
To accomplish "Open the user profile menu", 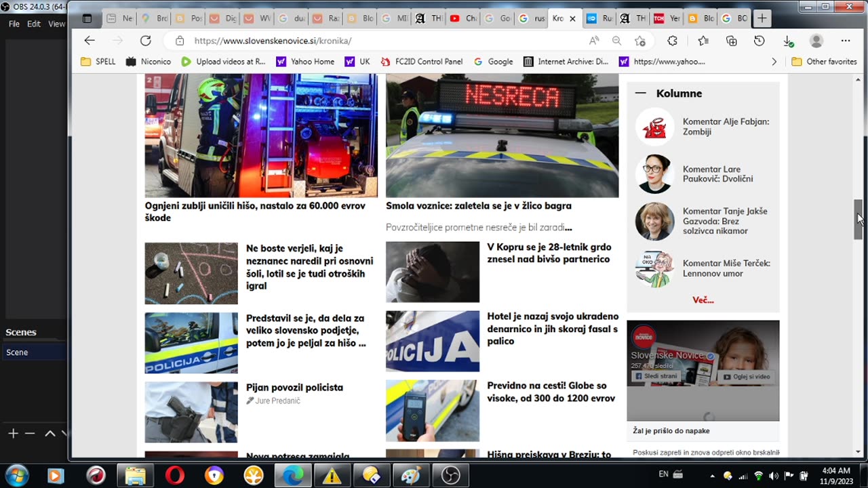I will [816, 41].
